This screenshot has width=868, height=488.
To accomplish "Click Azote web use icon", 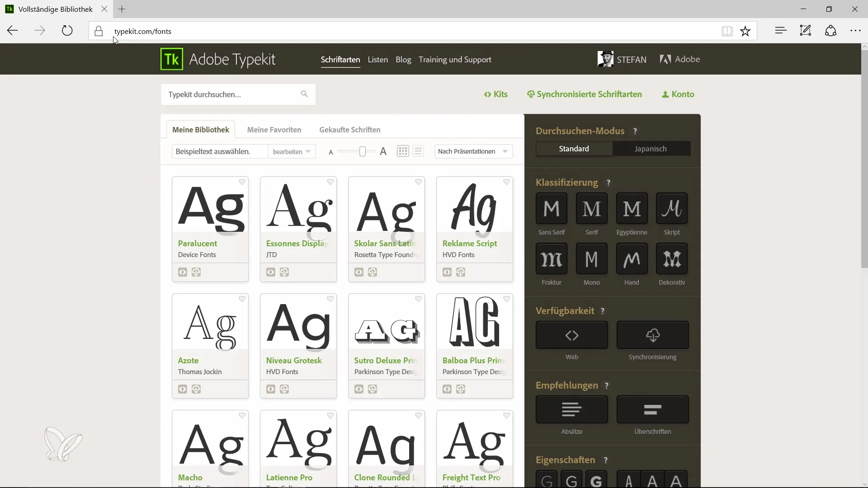I will (x=183, y=389).
